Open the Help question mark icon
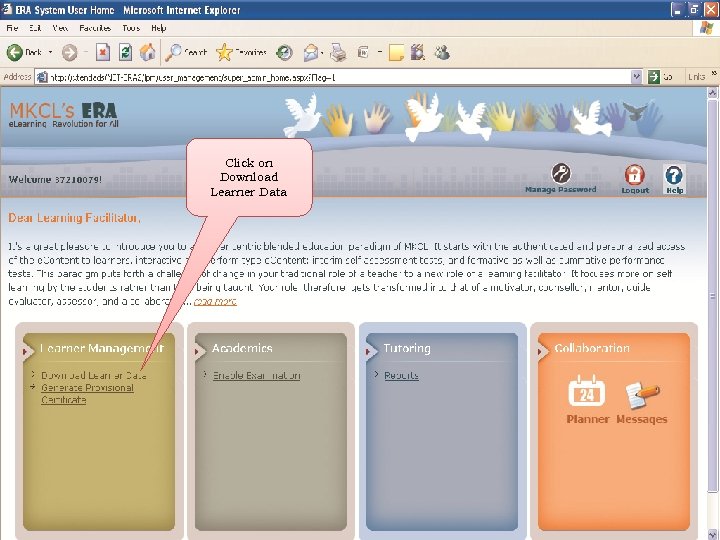Screen dimensions: 720x540 [x=674, y=174]
